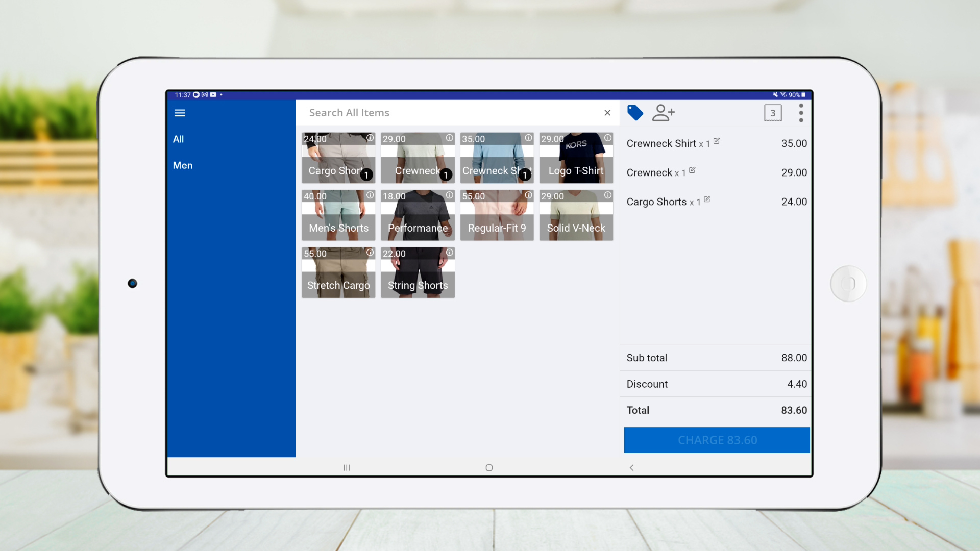The width and height of the screenshot is (980, 551).
Task: Edit the Crewneck Shirt line item
Action: (717, 141)
